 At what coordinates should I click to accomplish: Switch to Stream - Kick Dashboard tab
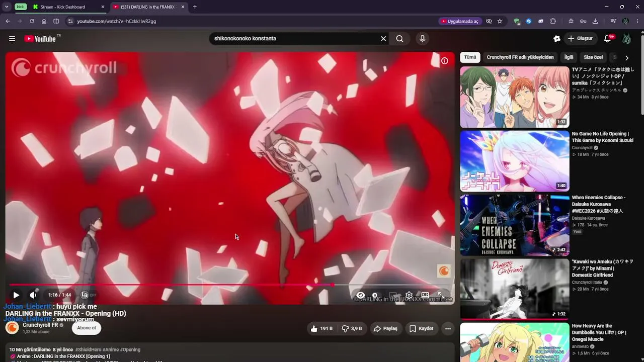point(68,7)
